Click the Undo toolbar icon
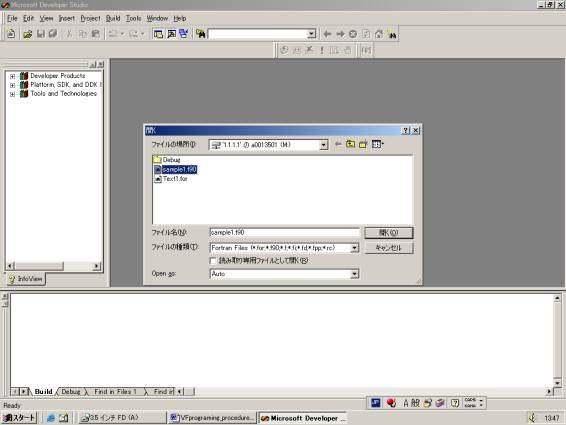566x425 pixels. 113,34
